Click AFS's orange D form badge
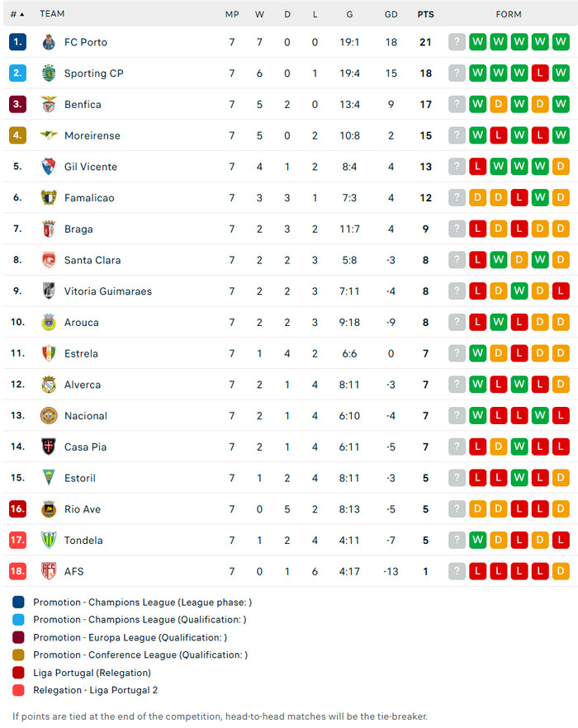Screen dimensions: 578x728 click(561, 571)
